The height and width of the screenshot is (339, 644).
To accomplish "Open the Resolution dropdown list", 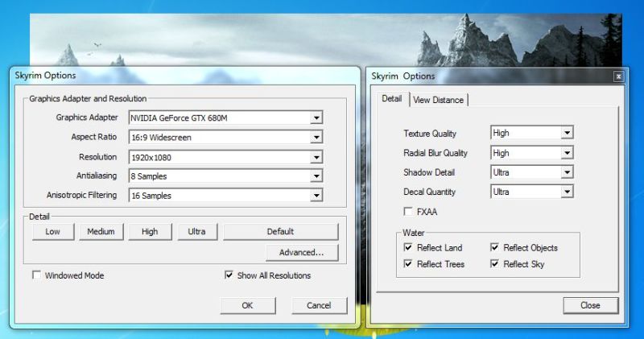I will 317,157.
